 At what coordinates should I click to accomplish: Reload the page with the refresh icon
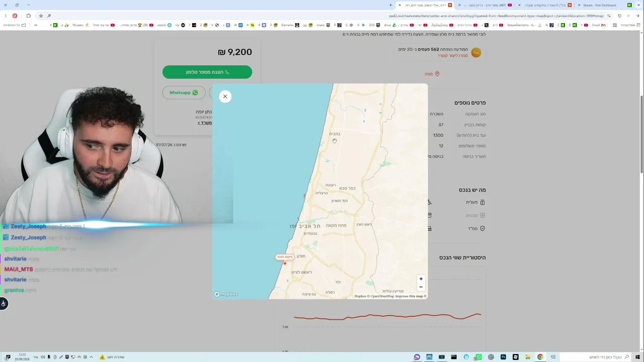(619, 16)
